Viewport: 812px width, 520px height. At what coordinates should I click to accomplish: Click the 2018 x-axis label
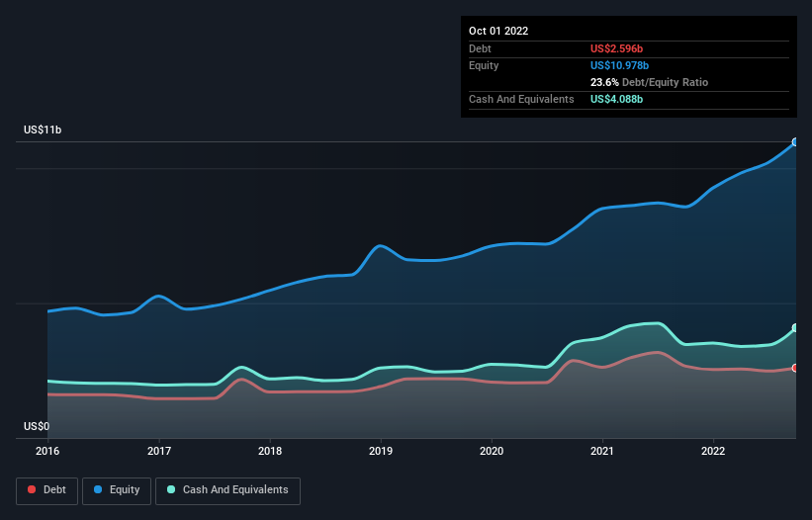[x=270, y=451]
